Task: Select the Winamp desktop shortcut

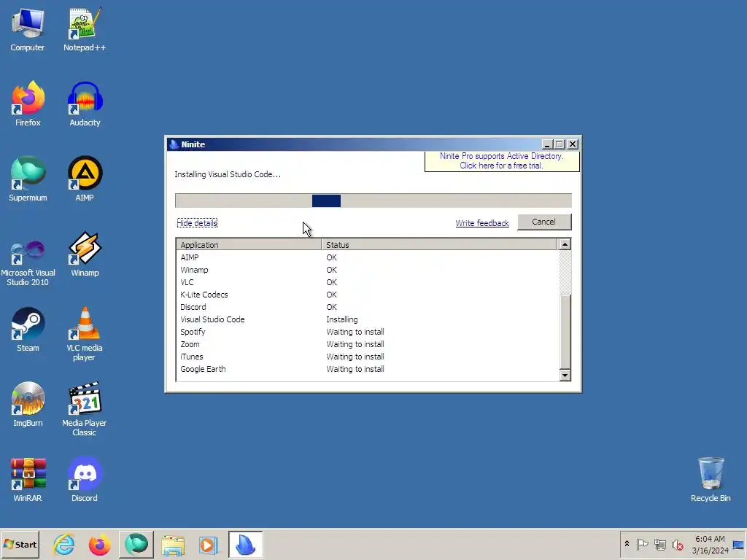Action: point(85,254)
